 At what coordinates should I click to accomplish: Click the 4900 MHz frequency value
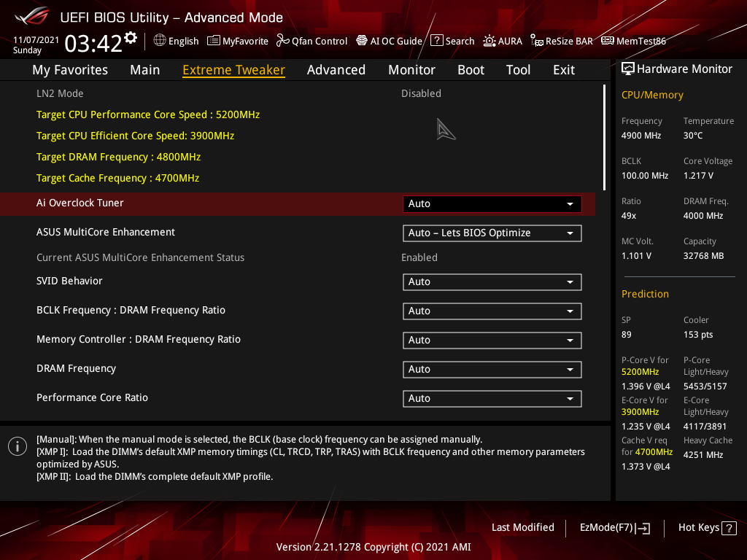click(x=641, y=136)
